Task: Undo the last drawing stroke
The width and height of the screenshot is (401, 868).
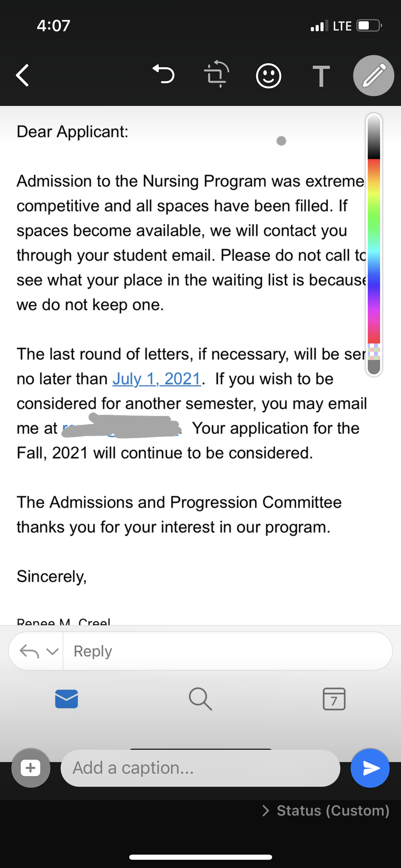Action: coord(163,74)
